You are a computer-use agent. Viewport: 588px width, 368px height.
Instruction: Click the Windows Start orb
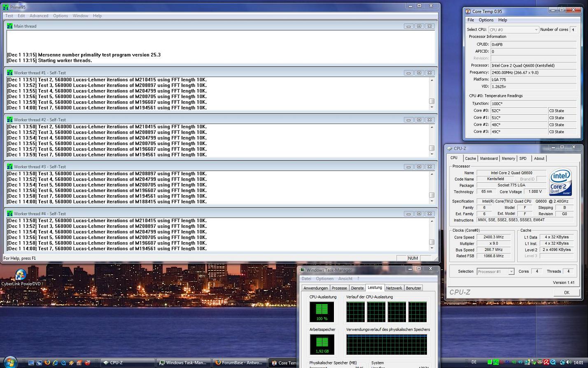click(10, 363)
